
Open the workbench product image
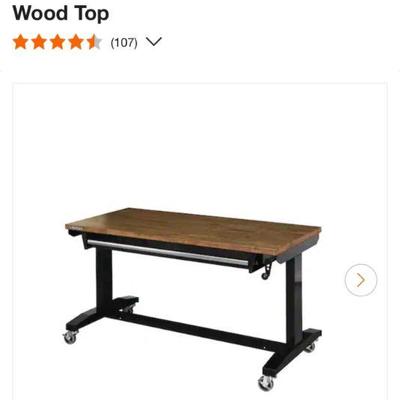[200, 241]
